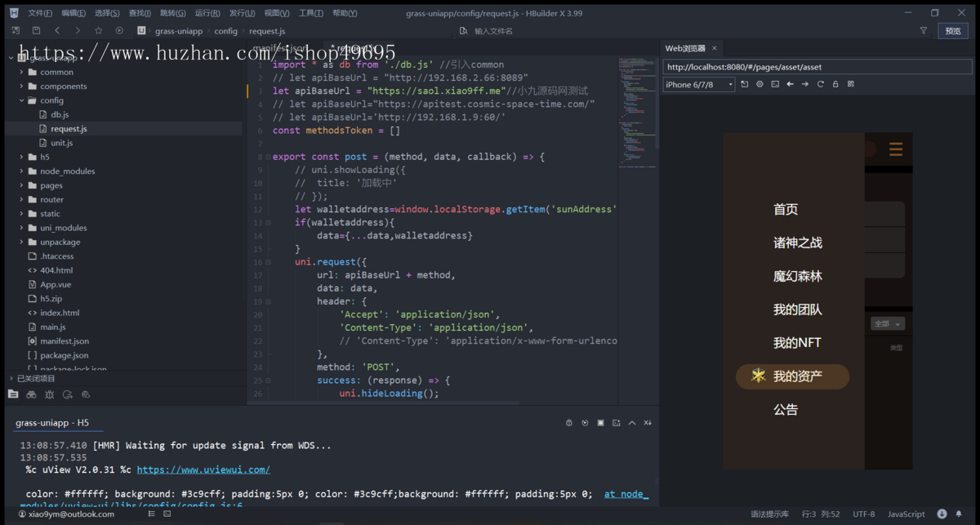Click the binoculars search icon in sidebar bottom bar

31,394
